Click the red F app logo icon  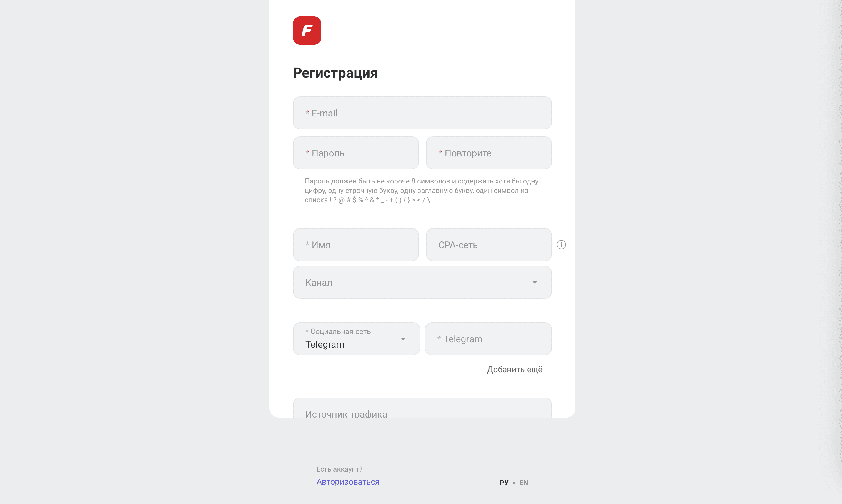pyautogui.click(x=307, y=30)
